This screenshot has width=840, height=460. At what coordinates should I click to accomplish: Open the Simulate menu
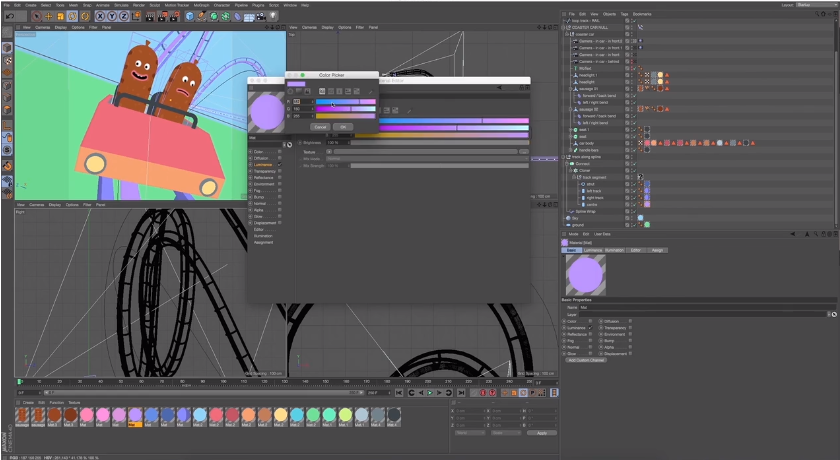121,5
